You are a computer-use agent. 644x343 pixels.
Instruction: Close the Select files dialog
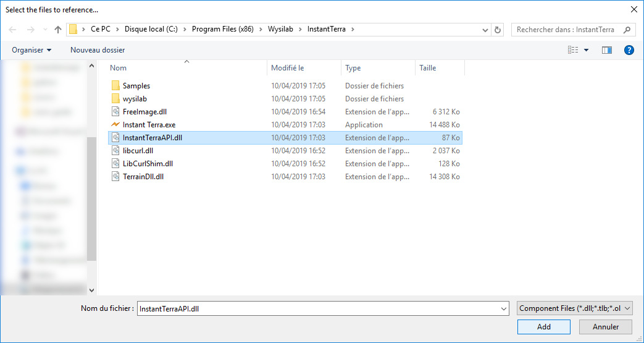pos(634,9)
